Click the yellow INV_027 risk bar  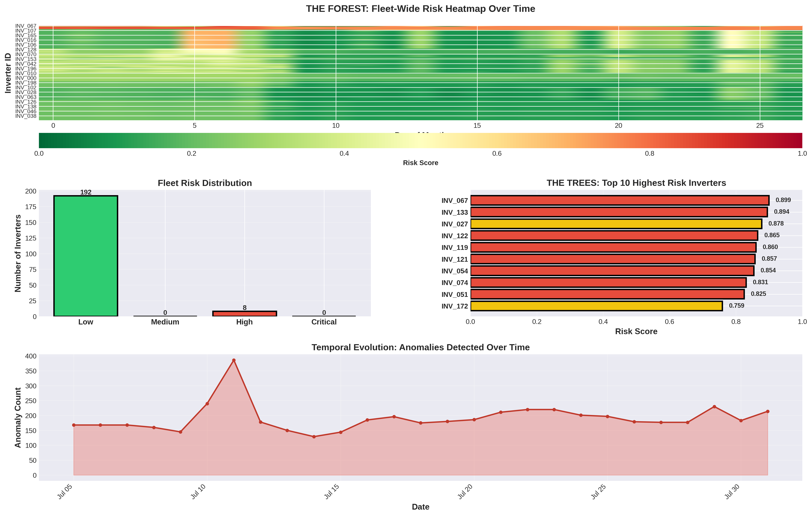click(616, 224)
